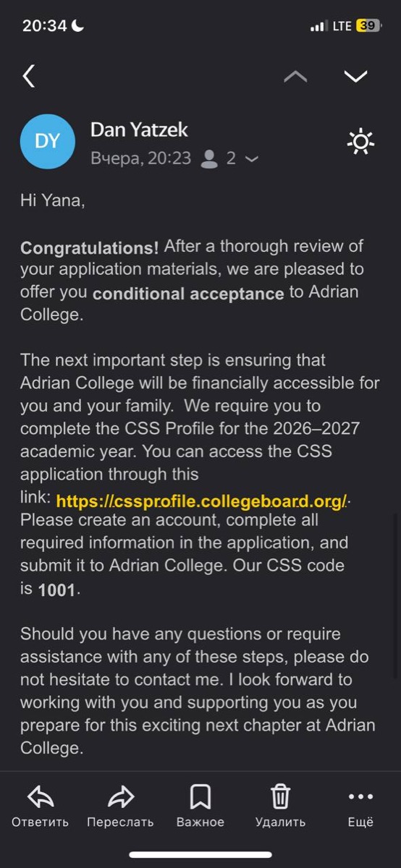
Task: Tap the Переслать label
Action: point(120,822)
